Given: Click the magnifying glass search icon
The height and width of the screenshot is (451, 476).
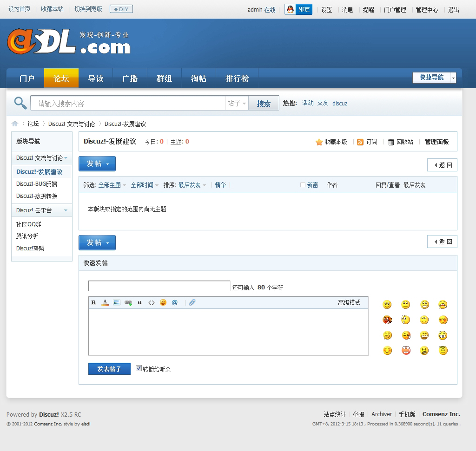Looking at the screenshot, I should (x=20, y=103).
